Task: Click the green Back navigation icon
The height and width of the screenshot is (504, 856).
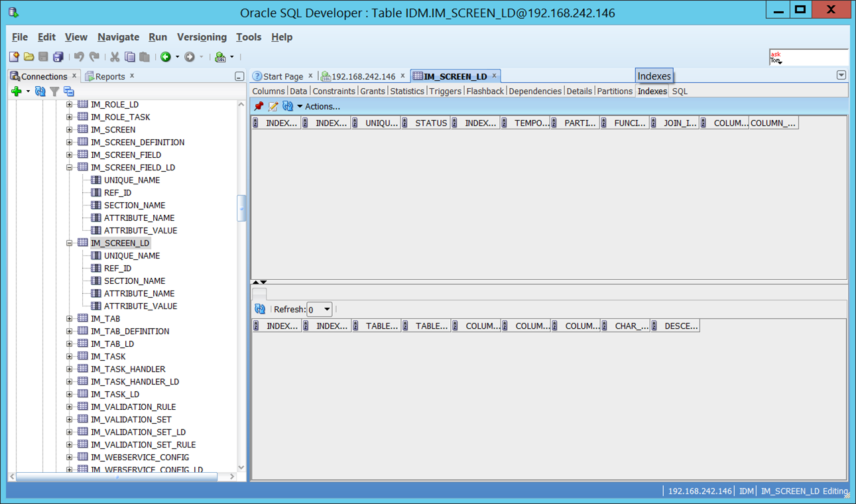Action: coord(166,57)
